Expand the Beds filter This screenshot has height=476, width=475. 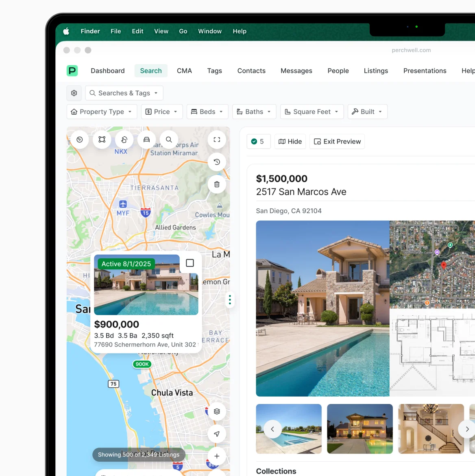[x=207, y=112]
